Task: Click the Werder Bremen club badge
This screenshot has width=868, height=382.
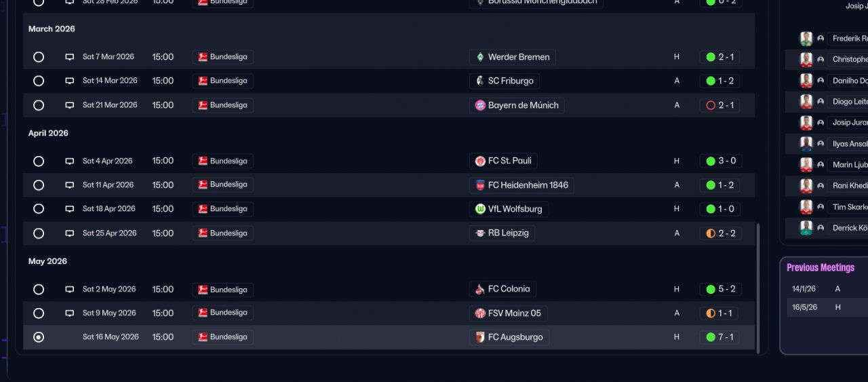Action: [x=480, y=57]
